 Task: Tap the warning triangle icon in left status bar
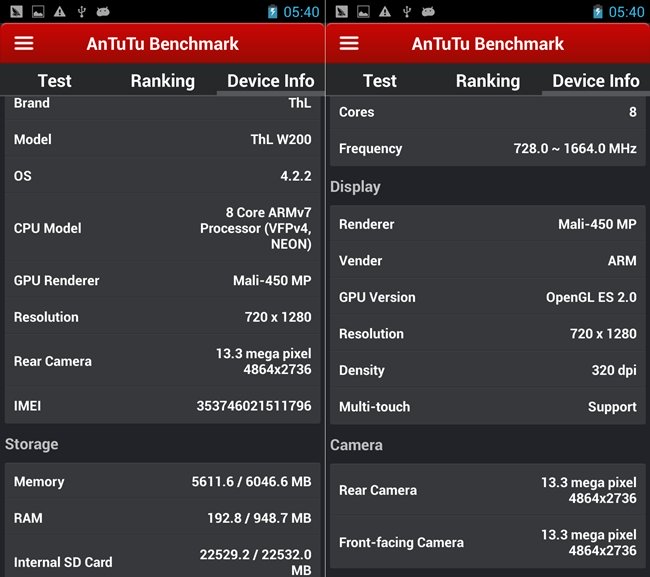pos(60,12)
